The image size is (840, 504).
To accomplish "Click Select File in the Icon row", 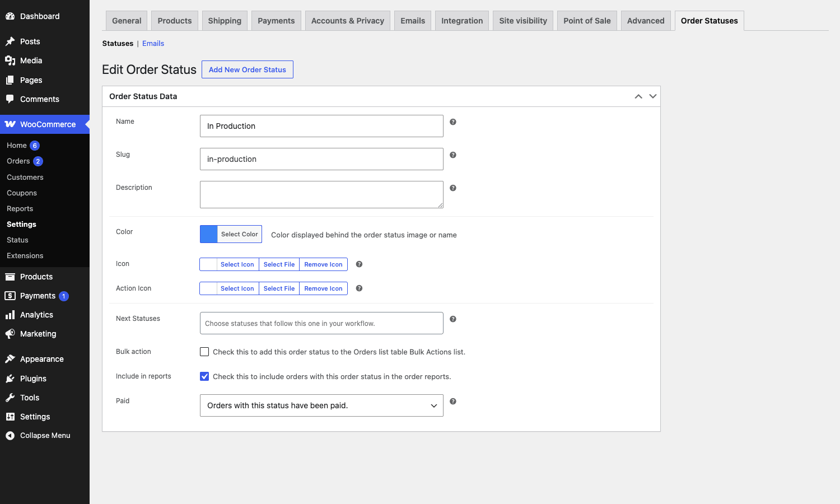I will (279, 264).
